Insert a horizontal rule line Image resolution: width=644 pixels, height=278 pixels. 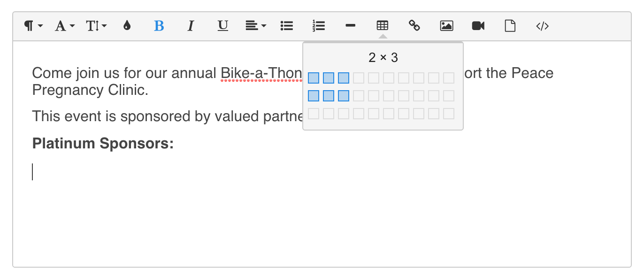[x=350, y=26]
